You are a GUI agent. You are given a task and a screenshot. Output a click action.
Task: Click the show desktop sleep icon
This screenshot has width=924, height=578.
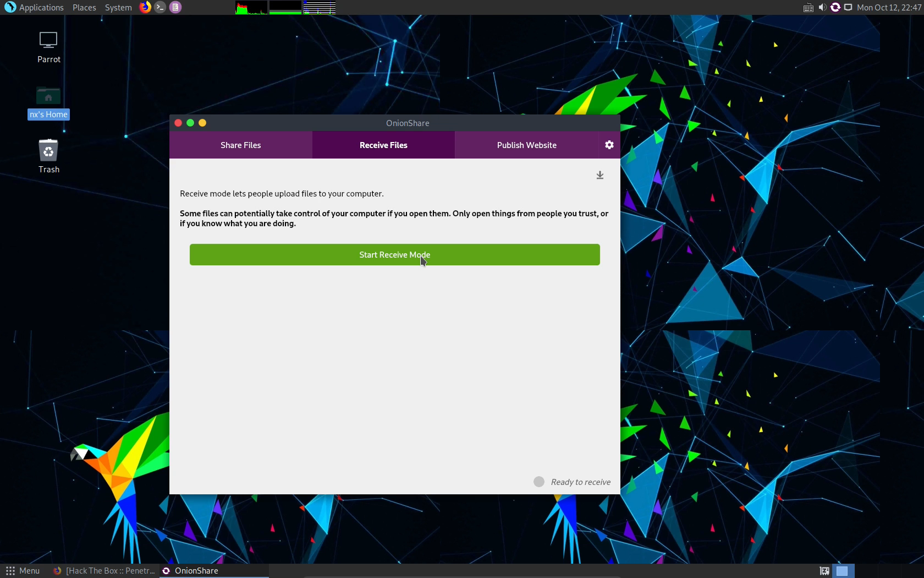pyautogui.click(x=824, y=571)
